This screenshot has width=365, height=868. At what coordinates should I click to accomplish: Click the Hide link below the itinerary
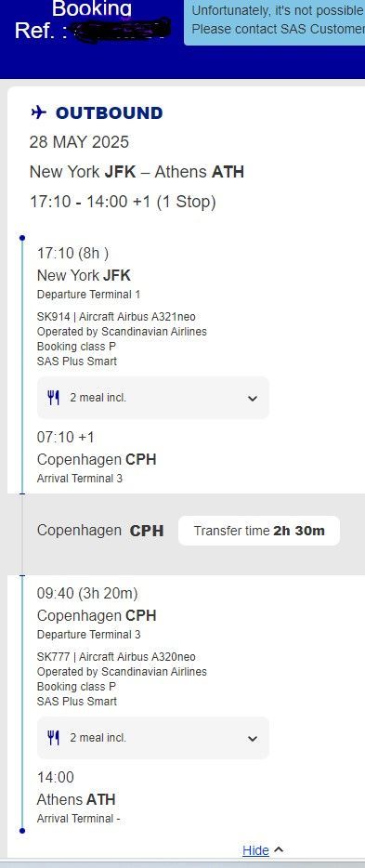tap(255, 850)
